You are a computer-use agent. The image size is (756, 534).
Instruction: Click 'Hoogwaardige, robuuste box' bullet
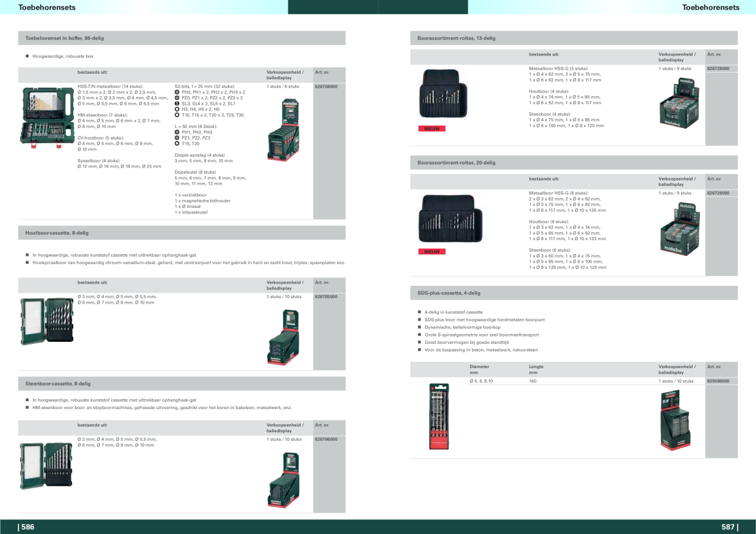[x=63, y=56]
